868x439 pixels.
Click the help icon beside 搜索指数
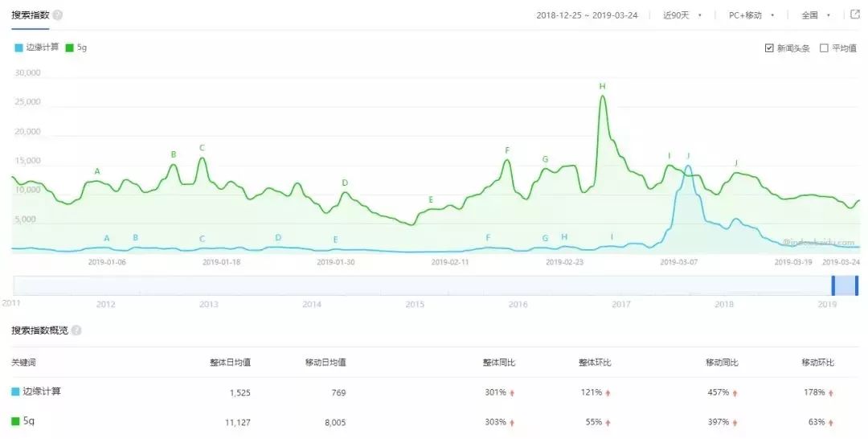[58, 15]
